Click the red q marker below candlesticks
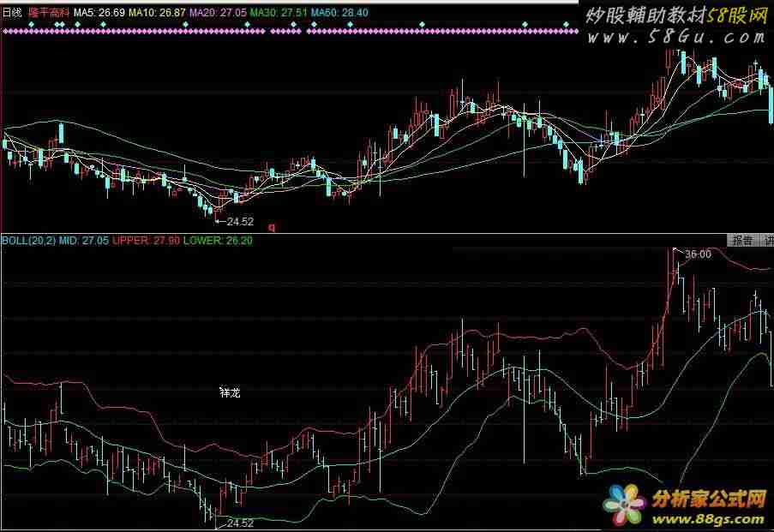The height and width of the screenshot is (532, 774). tap(272, 228)
